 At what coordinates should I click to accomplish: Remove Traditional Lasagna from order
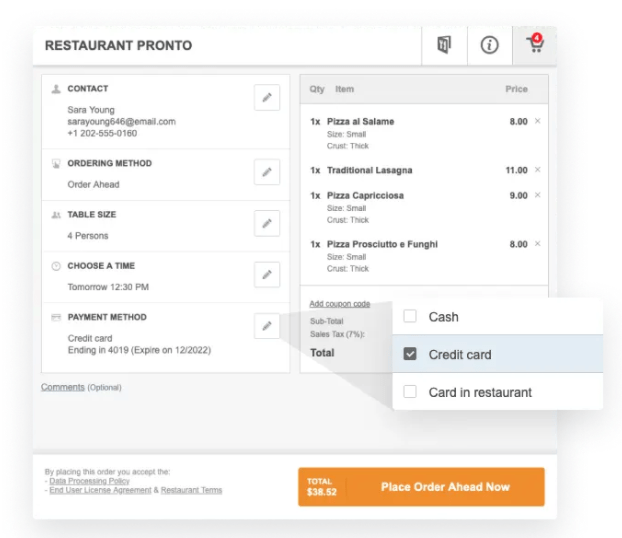tap(537, 170)
